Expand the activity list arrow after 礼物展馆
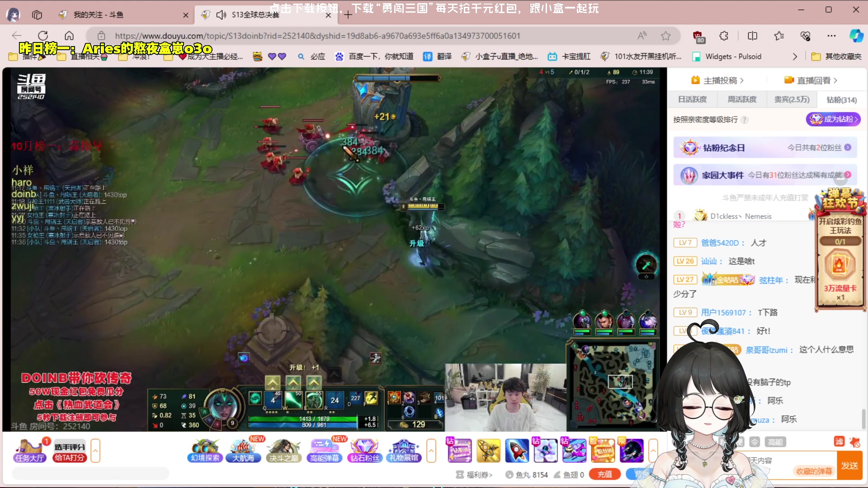 click(431, 450)
